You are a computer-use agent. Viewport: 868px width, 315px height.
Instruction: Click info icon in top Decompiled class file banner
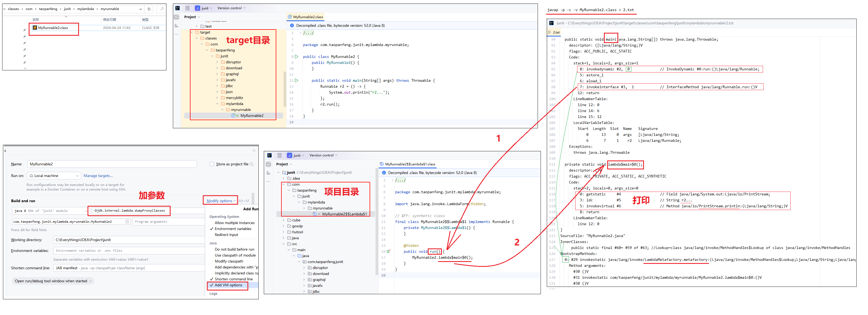point(292,26)
